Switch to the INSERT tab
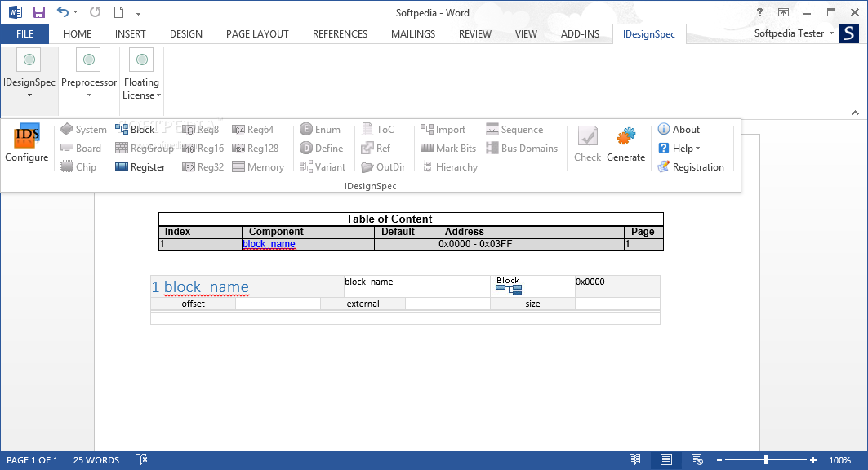Viewport: 868px width, 470px height. pos(130,33)
